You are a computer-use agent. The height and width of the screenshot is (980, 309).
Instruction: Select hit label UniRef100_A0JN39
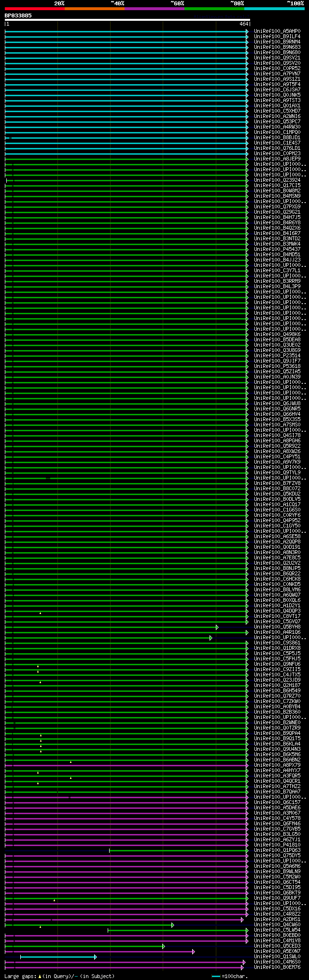[x=277, y=377]
